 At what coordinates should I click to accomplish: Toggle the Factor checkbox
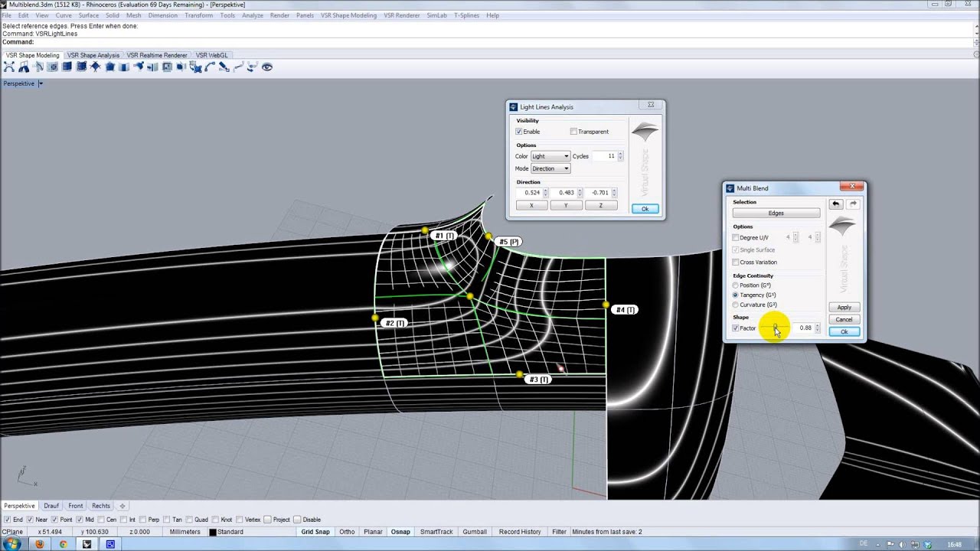click(736, 328)
